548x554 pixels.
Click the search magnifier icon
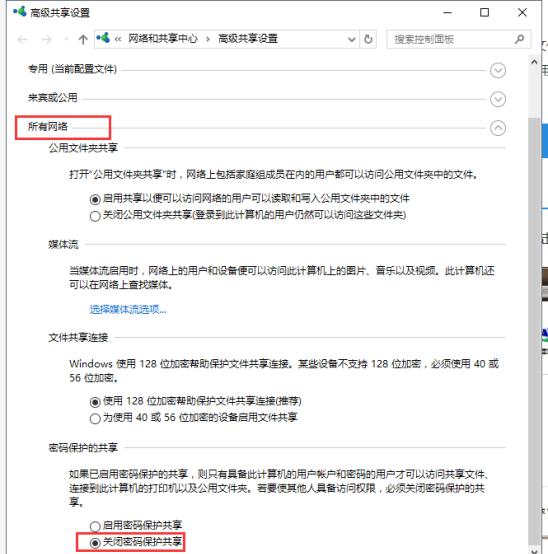(x=519, y=39)
